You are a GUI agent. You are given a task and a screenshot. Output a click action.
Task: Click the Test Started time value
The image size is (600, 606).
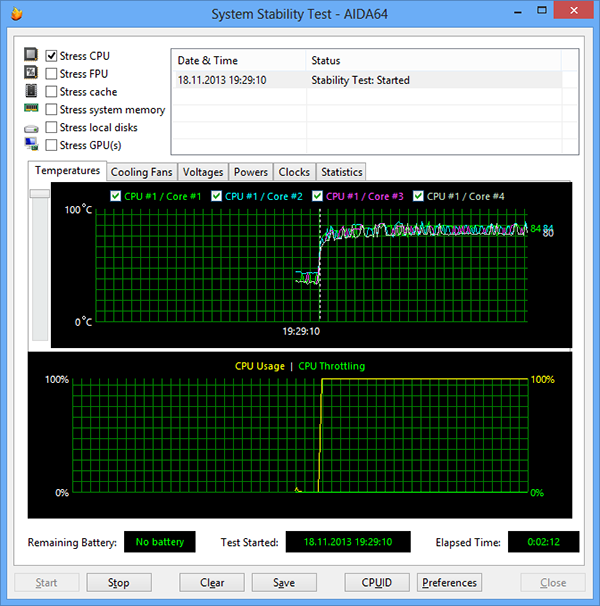point(348,542)
